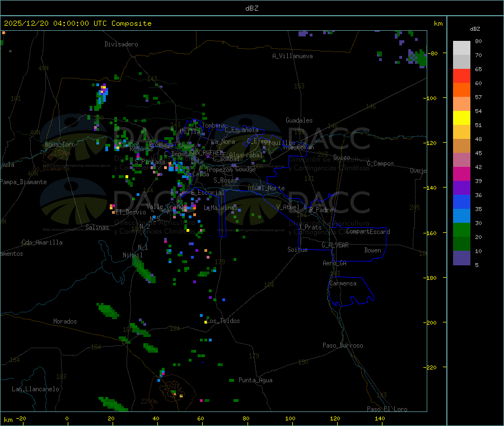The width and height of the screenshot is (504, 426).
Task: Select the Guadales location label
Action: 299,120
